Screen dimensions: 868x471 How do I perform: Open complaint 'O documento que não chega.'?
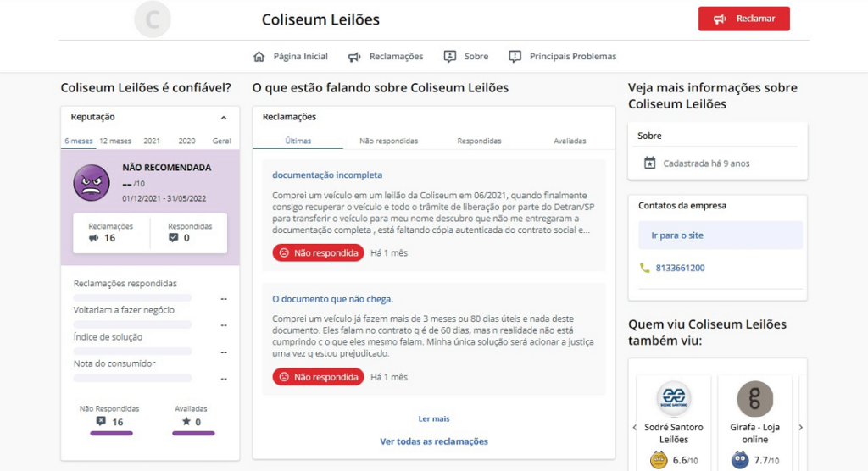point(332,299)
